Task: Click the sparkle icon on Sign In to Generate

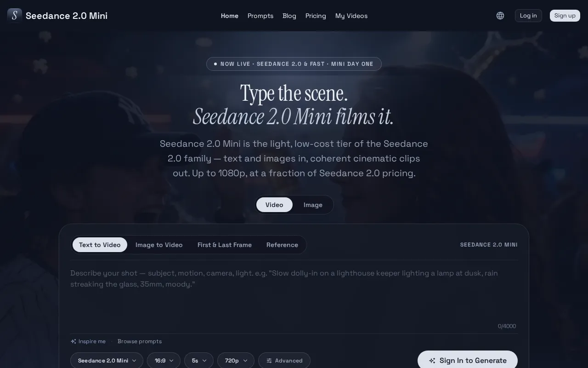Action: point(432,361)
